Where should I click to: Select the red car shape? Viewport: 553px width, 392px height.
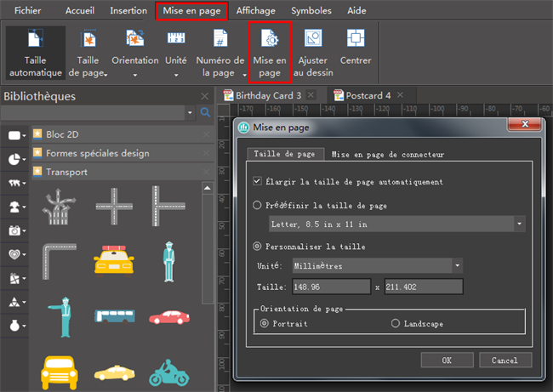pos(168,316)
